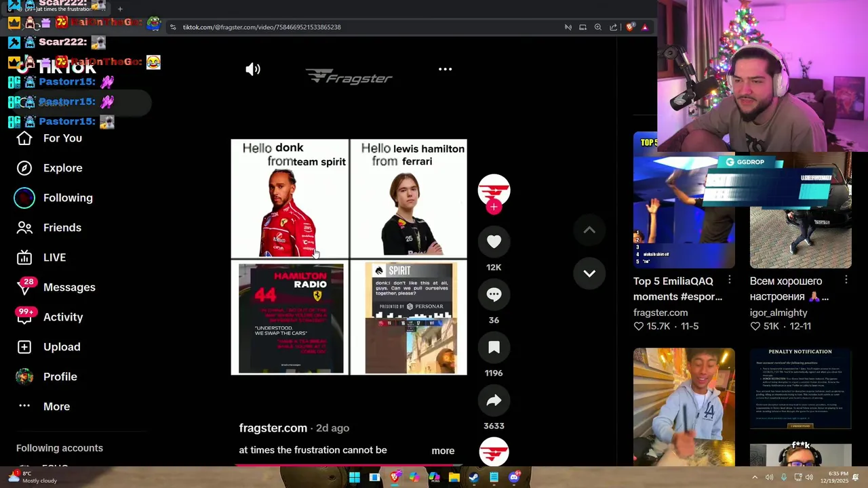Click the browser share page icon
Viewport: 868px width, 488px height.
click(x=614, y=27)
